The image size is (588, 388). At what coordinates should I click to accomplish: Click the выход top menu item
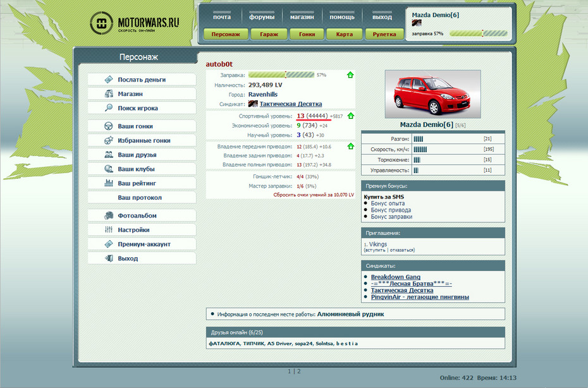[382, 17]
